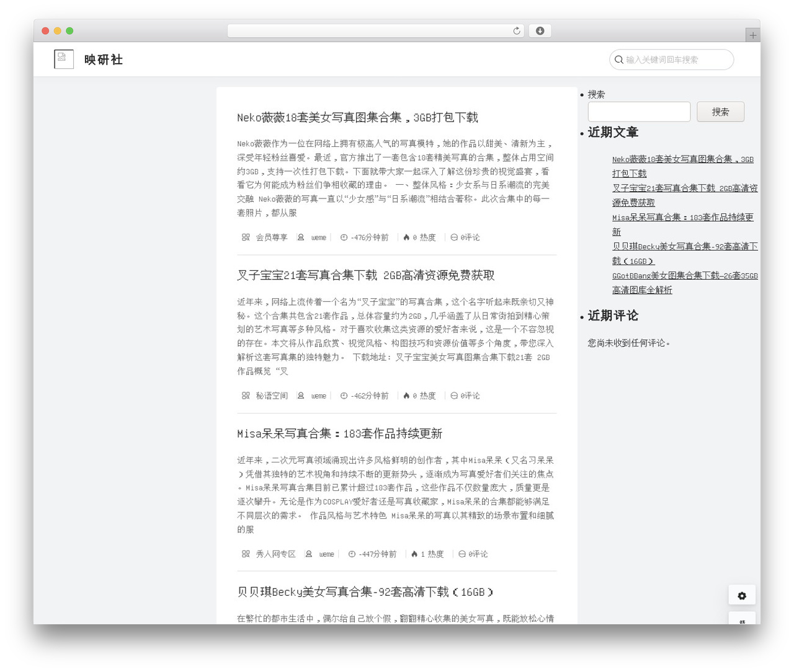Open 秀人网专区 category link
Viewport: 794px width, 672px height.
click(x=276, y=554)
